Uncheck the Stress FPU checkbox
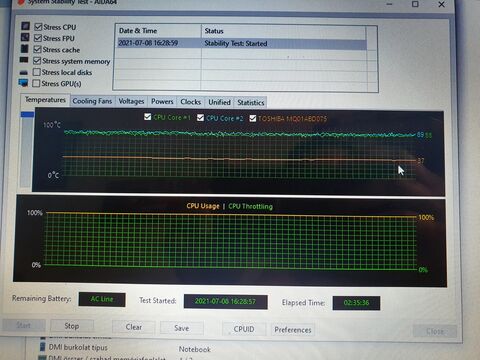Viewport: 480px width, 360px height. click(38, 38)
